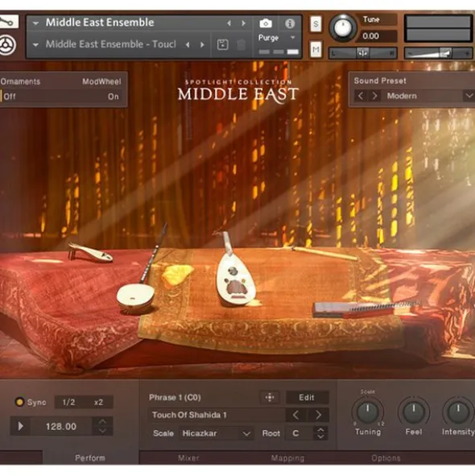This screenshot has height=476, width=475.
Task: Mute the instrument with M button
Action: click(x=316, y=49)
